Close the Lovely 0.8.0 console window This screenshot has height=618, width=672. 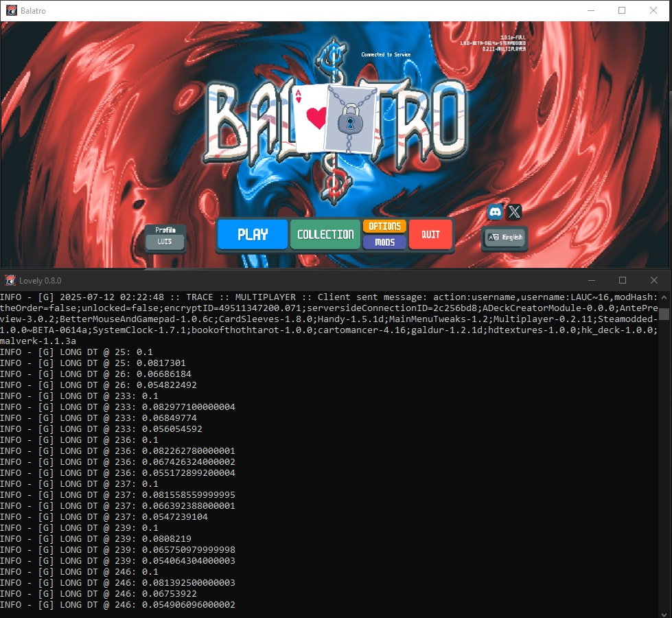(x=654, y=280)
